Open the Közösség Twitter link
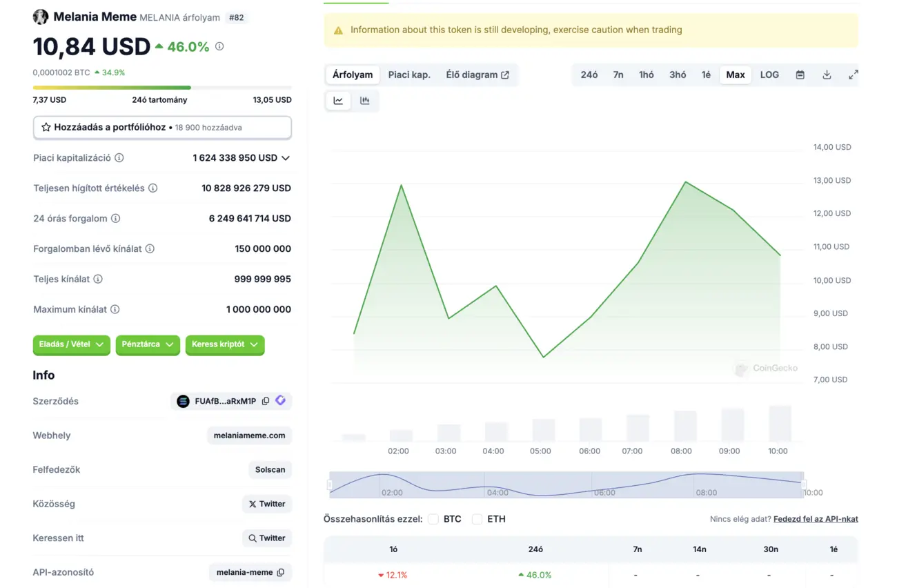The image size is (897, 588). click(267, 504)
